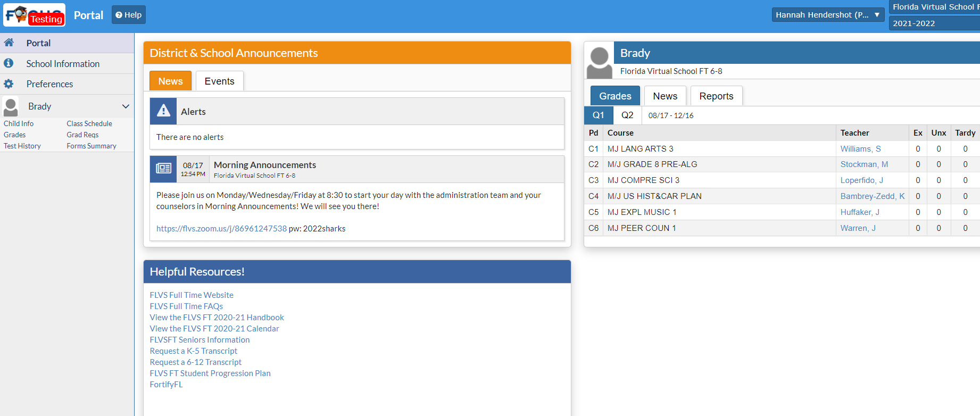Click teacher Loperfido, J link

point(861,180)
